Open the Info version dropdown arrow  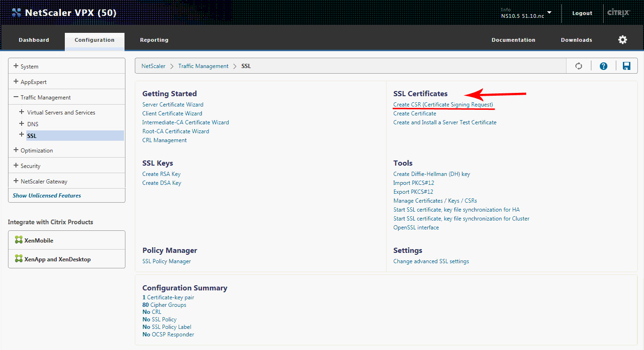click(x=549, y=13)
